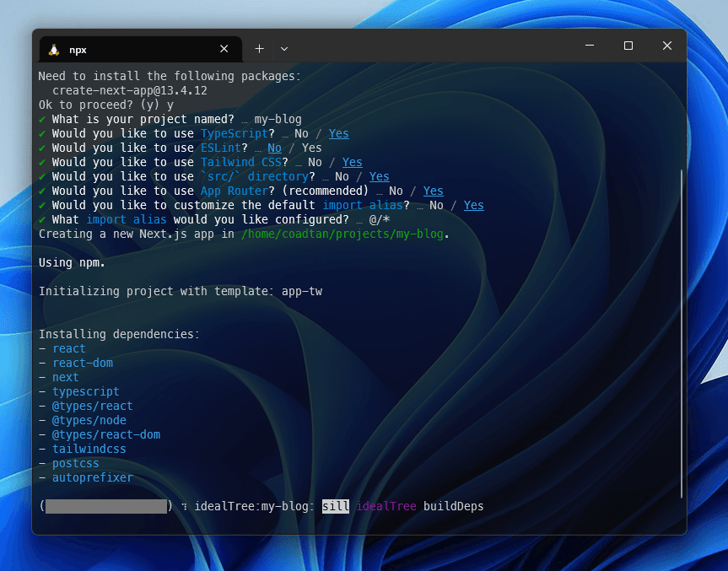Click the typescript dependency entry

click(85, 392)
